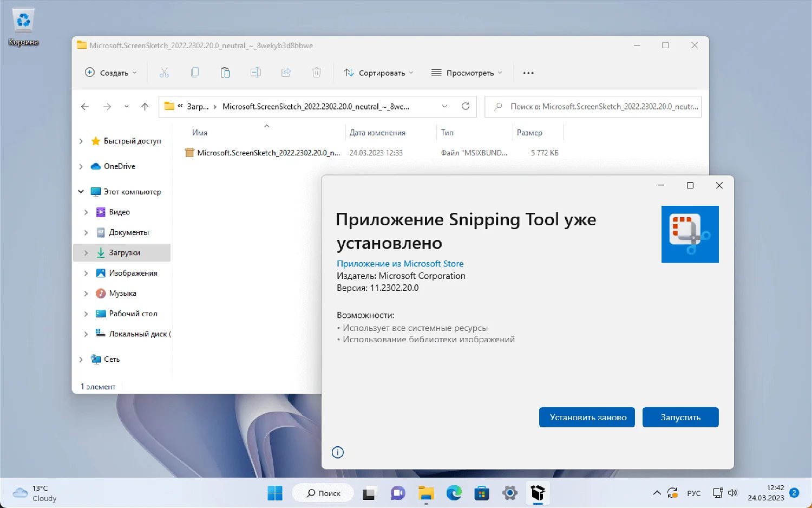The image size is (812, 508).
Task: Go up one folder level arrow
Action: pyautogui.click(x=145, y=107)
